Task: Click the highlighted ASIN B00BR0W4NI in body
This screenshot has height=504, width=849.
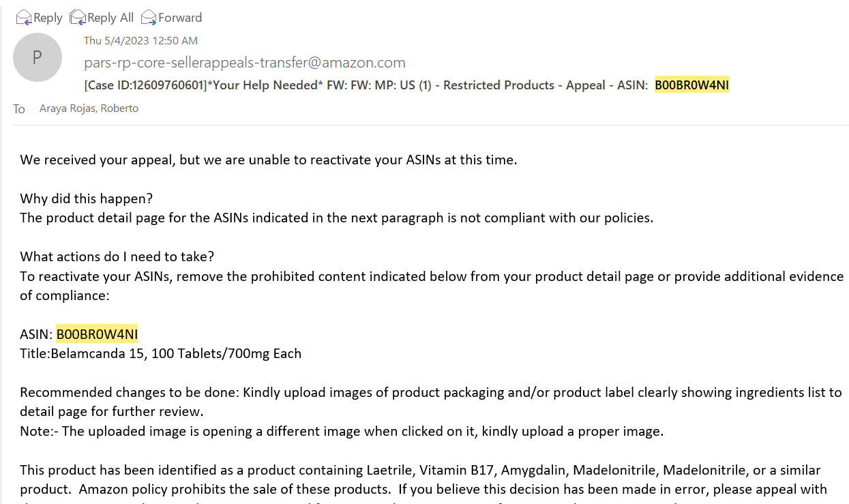Action: (x=97, y=334)
